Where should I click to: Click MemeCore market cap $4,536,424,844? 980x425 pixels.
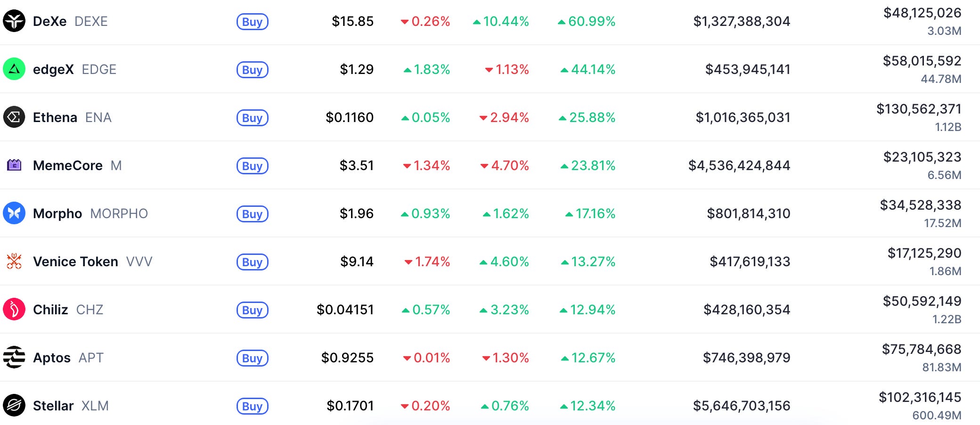[739, 165]
